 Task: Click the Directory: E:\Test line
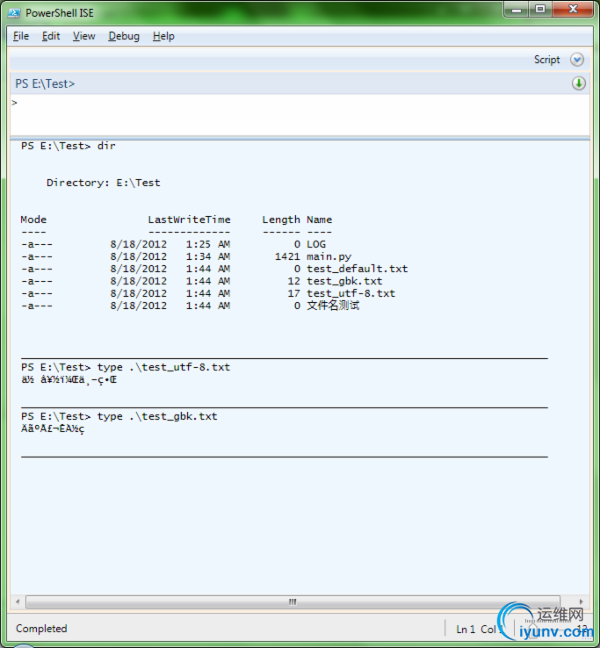click(103, 183)
